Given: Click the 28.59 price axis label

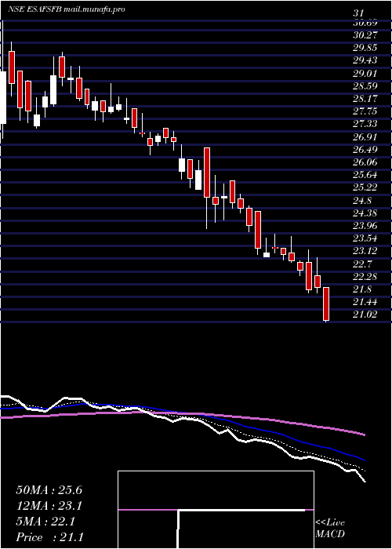Looking at the screenshot, I should click(365, 85).
